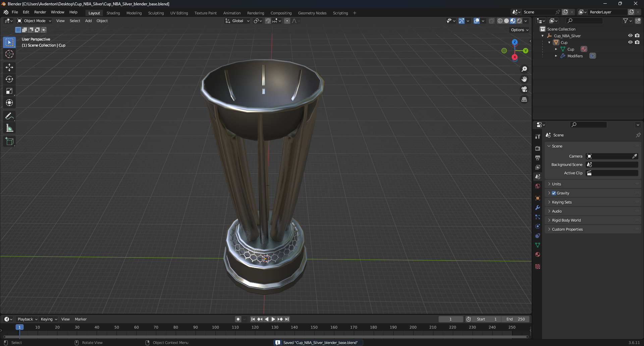Viewport: 644px width, 346px height.
Task: Select the Scale tool
Action: coord(9,91)
